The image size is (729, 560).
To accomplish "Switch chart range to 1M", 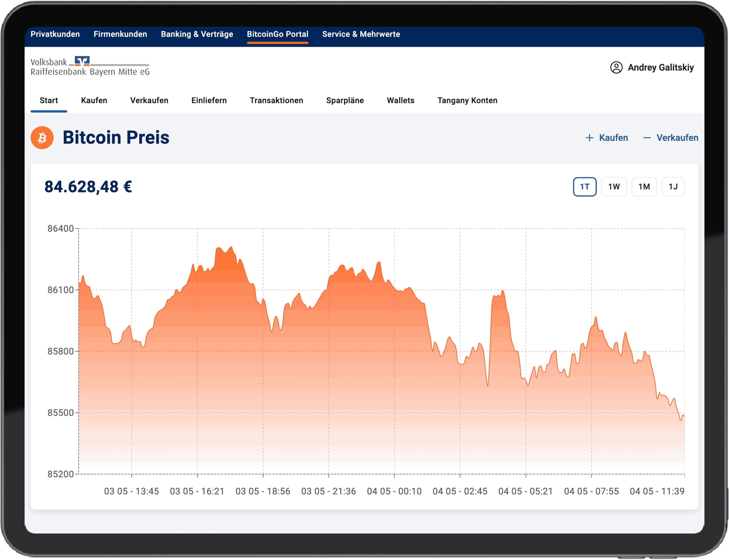I will pos(644,187).
